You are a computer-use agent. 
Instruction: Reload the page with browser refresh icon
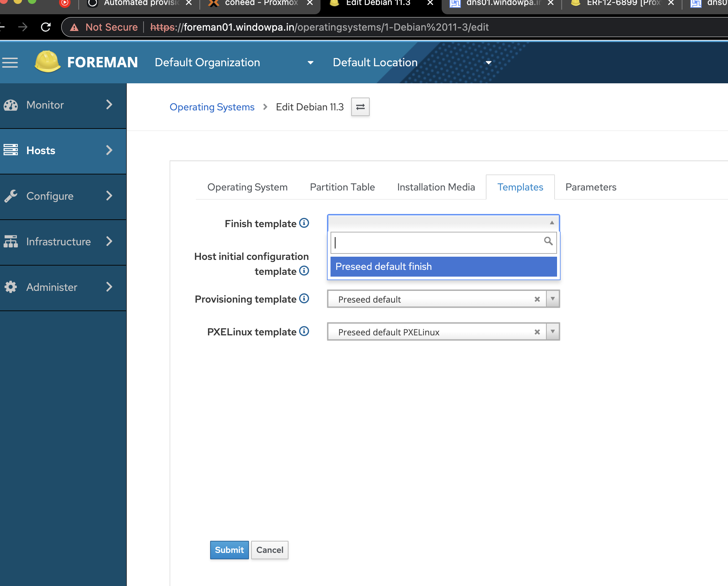click(46, 27)
